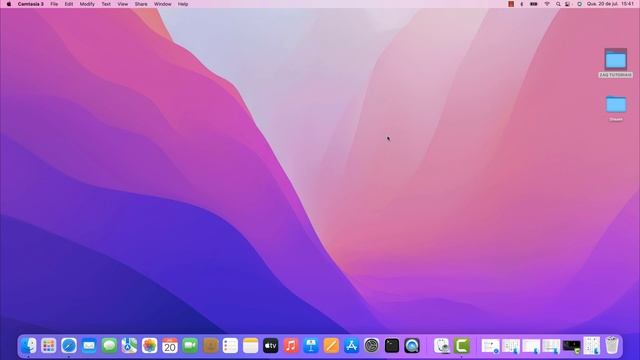Open the Apple menu

pos(9,4)
